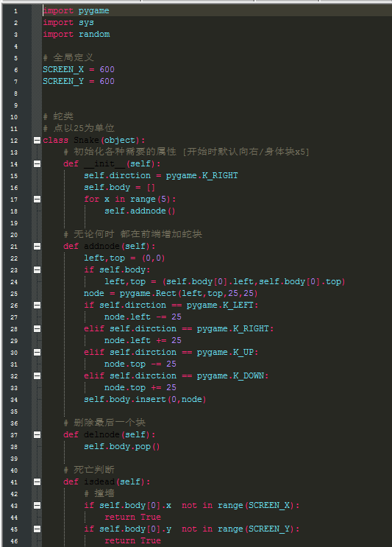Click the pygame.Rect node assignment line
This screenshot has height=547, width=392.
pos(171,294)
